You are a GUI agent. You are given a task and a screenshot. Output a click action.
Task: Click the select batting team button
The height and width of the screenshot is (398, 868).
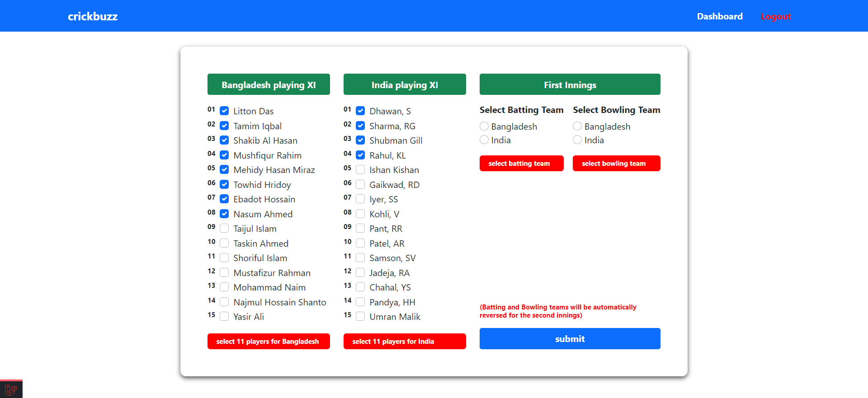[x=522, y=163]
